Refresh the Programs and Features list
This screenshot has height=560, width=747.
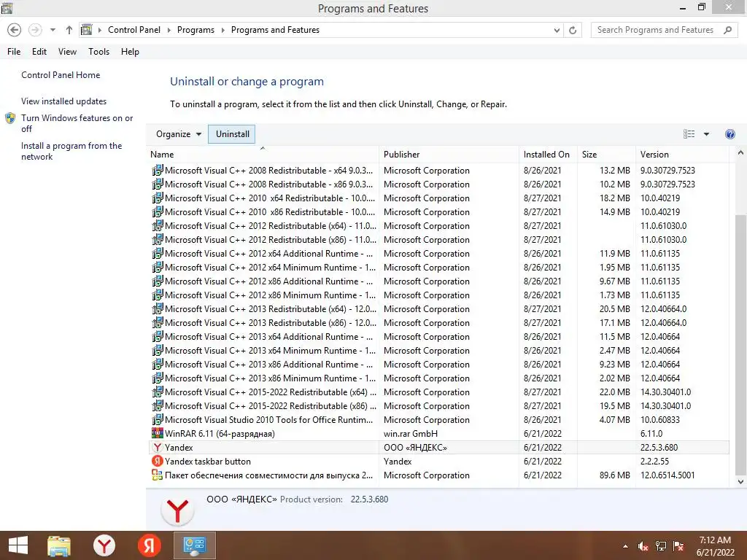pyautogui.click(x=573, y=30)
